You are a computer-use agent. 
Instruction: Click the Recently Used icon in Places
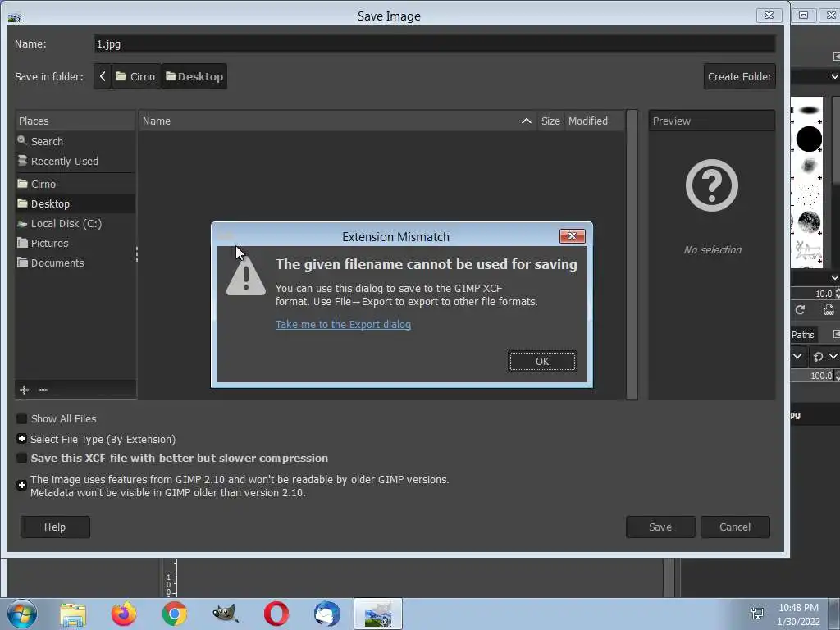click(x=22, y=160)
